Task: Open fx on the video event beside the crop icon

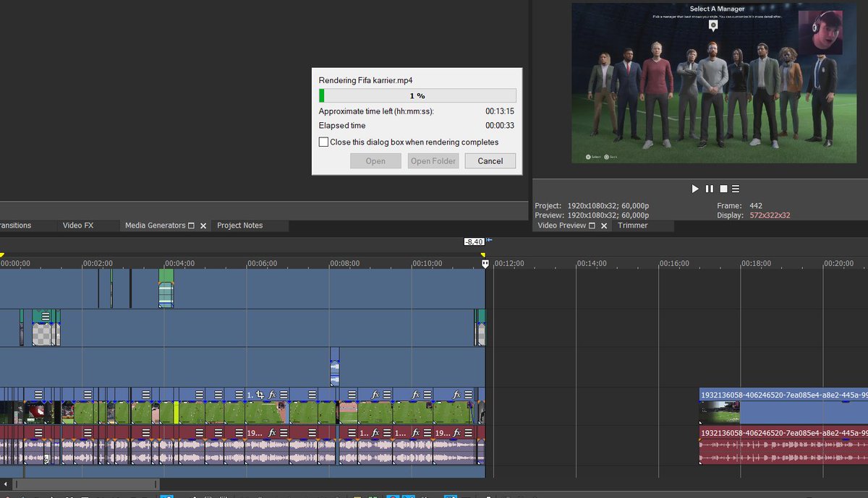Action: pos(272,395)
